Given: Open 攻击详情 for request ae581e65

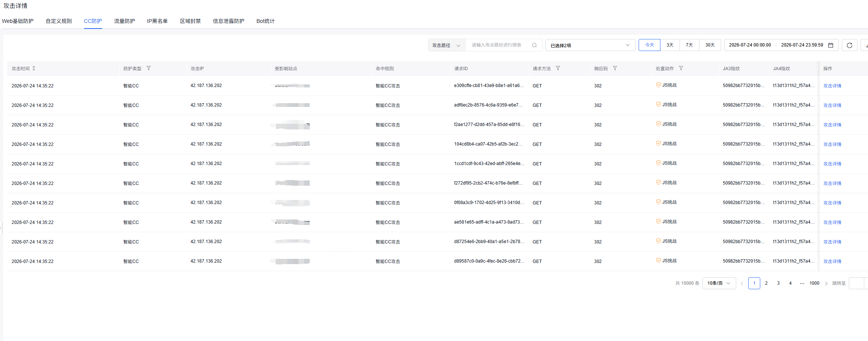Looking at the screenshot, I should click(832, 222).
